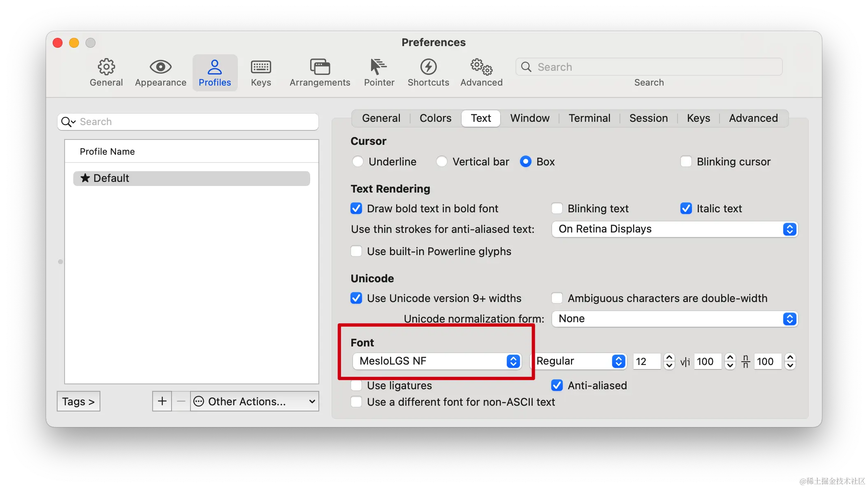The width and height of the screenshot is (868, 488).
Task: Enable Use ligatures checkbox
Action: pyautogui.click(x=356, y=386)
